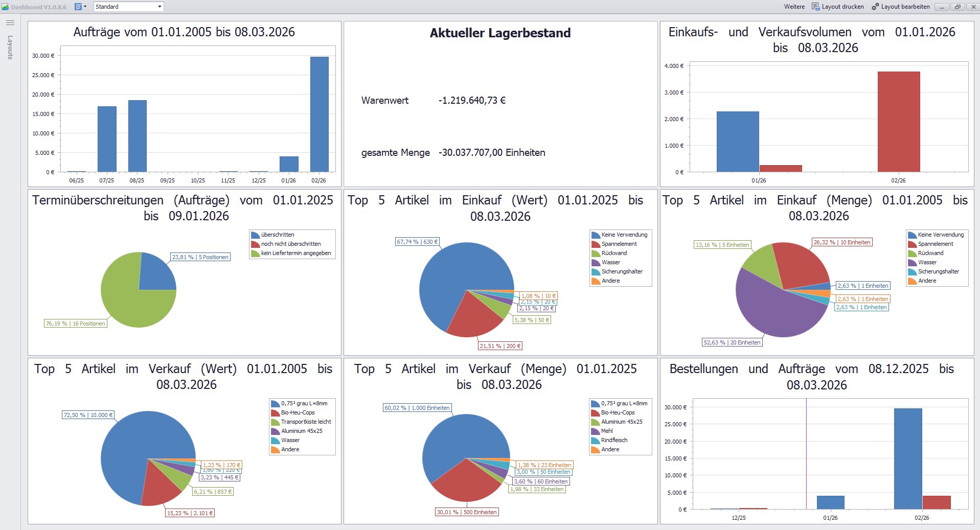This screenshot has width=980, height=530.
Task: Click the red 02/26 bar in Einkaufs- und Verkaufsvolumen
Action: tap(898, 122)
